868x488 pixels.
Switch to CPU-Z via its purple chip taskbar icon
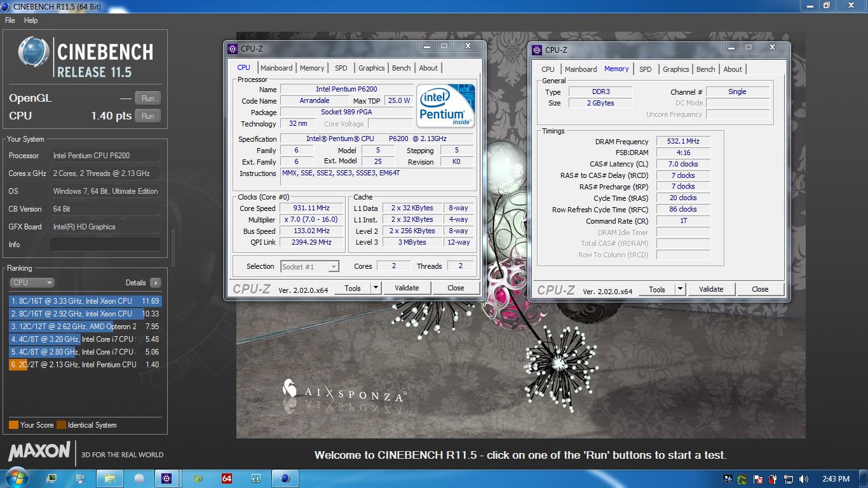[x=167, y=478]
